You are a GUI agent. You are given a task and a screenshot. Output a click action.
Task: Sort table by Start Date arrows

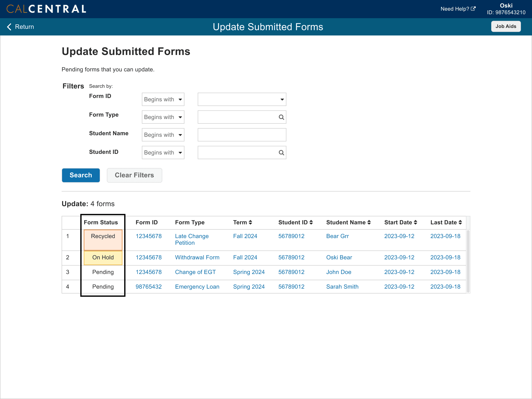tap(415, 222)
